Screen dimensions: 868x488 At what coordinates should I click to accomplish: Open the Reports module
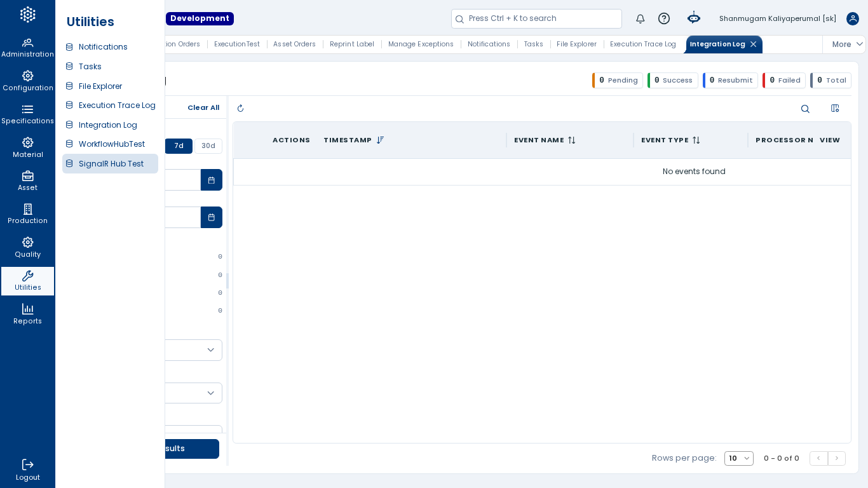point(27,315)
